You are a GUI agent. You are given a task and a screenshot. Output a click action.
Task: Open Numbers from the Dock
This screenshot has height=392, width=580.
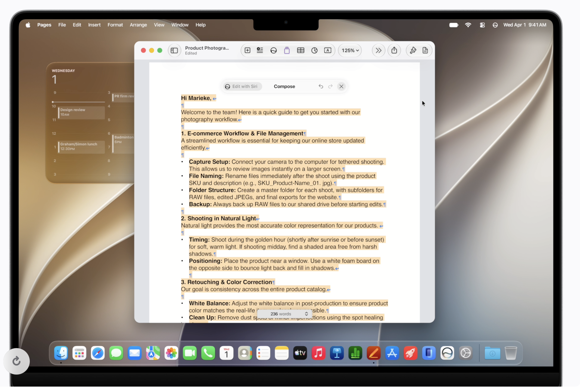click(x=355, y=353)
